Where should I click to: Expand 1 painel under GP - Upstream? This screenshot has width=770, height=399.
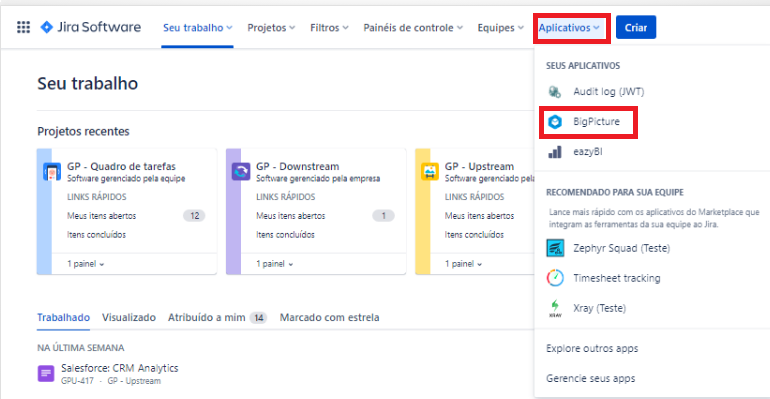463,264
